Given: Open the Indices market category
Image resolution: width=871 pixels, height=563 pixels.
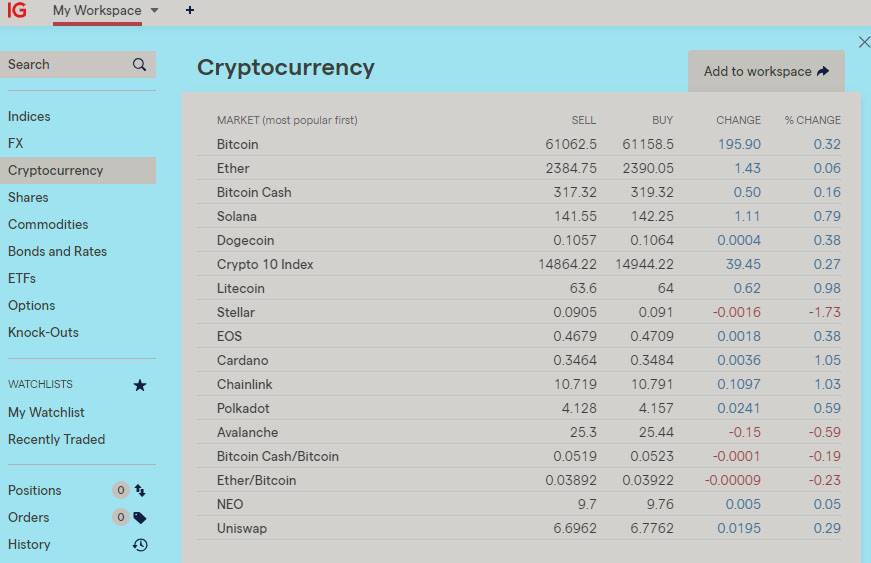Looking at the screenshot, I should click(29, 117).
